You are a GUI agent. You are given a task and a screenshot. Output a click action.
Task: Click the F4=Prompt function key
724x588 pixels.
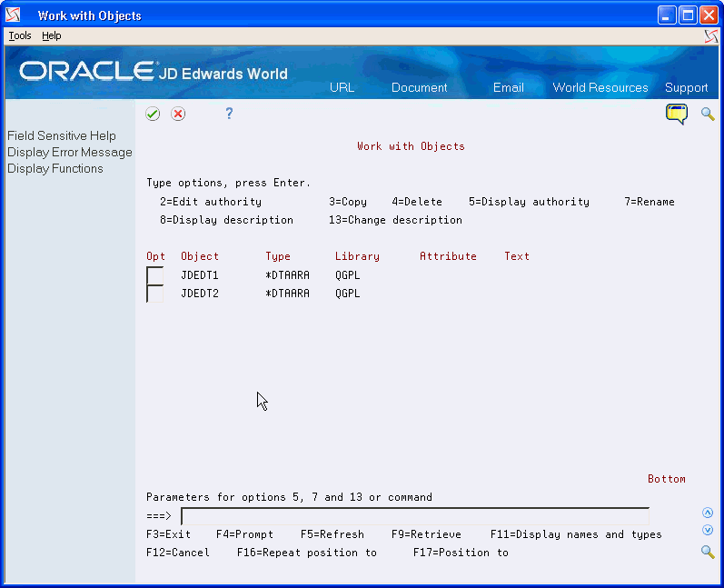tap(244, 534)
